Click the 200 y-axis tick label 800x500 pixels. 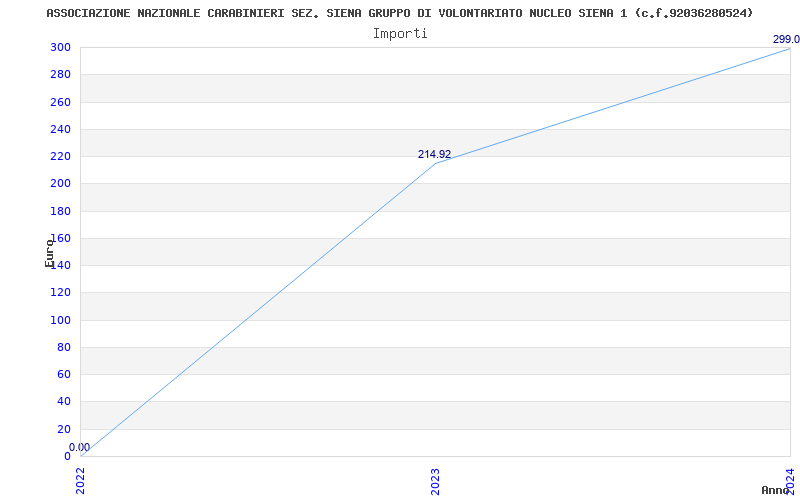coord(60,184)
